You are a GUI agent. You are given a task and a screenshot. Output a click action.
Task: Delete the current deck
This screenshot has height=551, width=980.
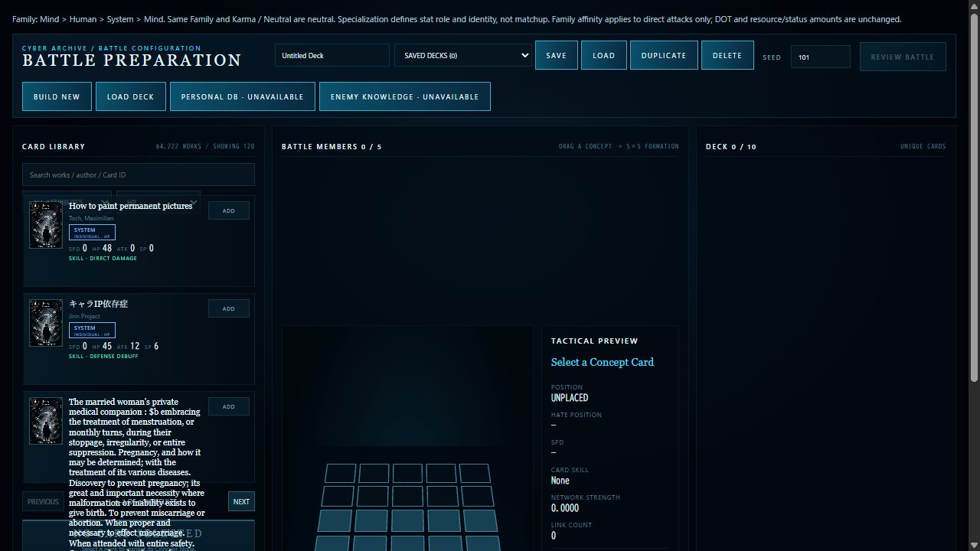(x=727, y=55)
